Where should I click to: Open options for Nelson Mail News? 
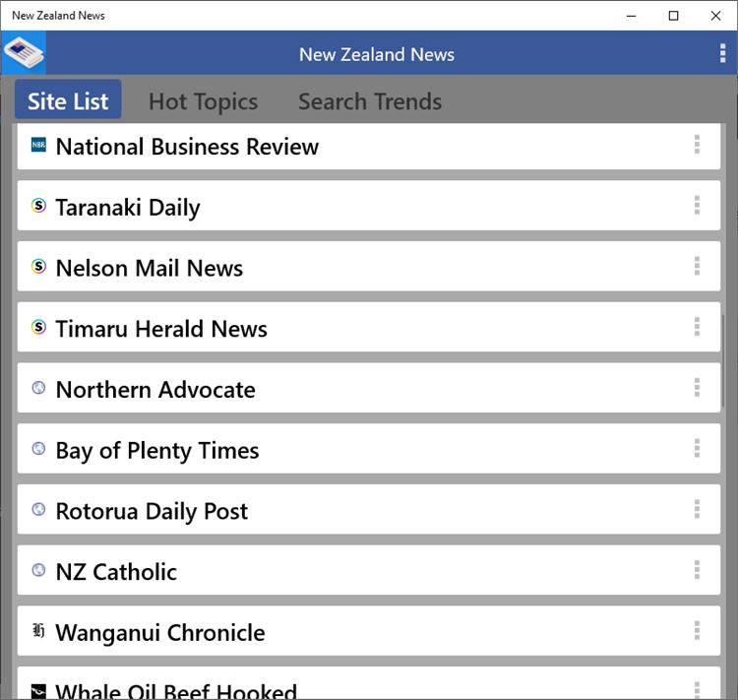pos(697,266)
